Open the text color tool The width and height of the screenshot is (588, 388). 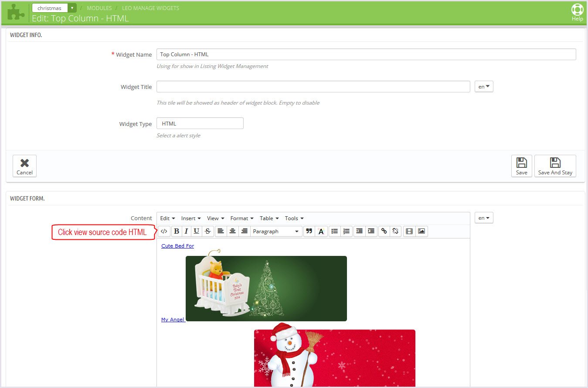[321, 231]
